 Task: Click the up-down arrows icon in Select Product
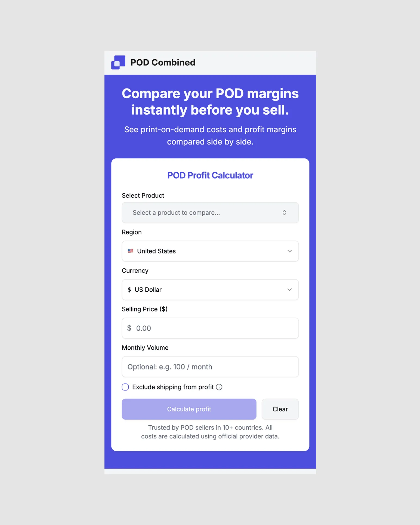tap(284, 213)
